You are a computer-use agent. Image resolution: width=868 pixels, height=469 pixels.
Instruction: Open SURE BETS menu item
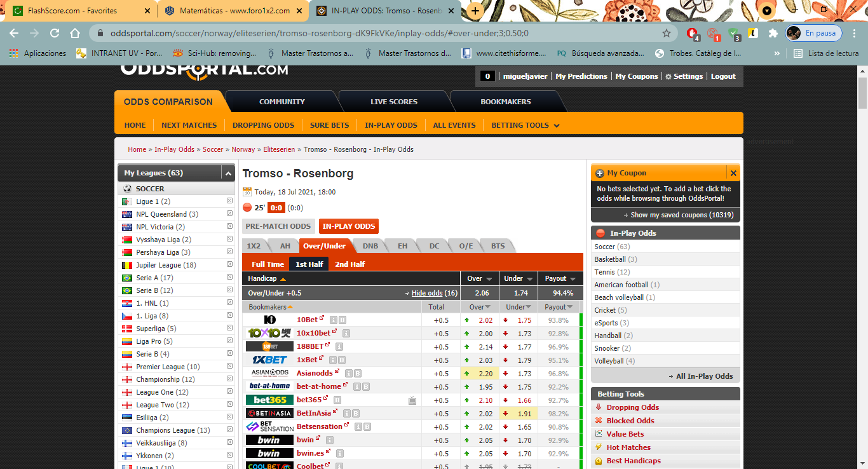point(329,125)
